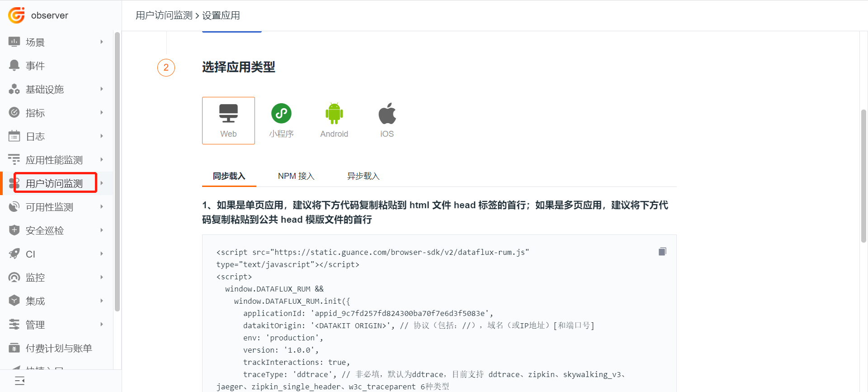The height and width of the screenshot is (392, 868).
Task: Go to 用户访问监测 in the breadcrumb
Action: [164, 15]
